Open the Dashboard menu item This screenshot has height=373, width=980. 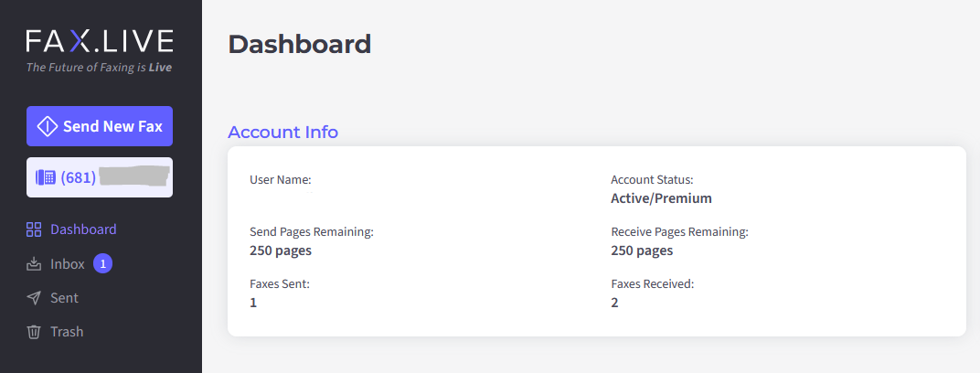point(71,229)
